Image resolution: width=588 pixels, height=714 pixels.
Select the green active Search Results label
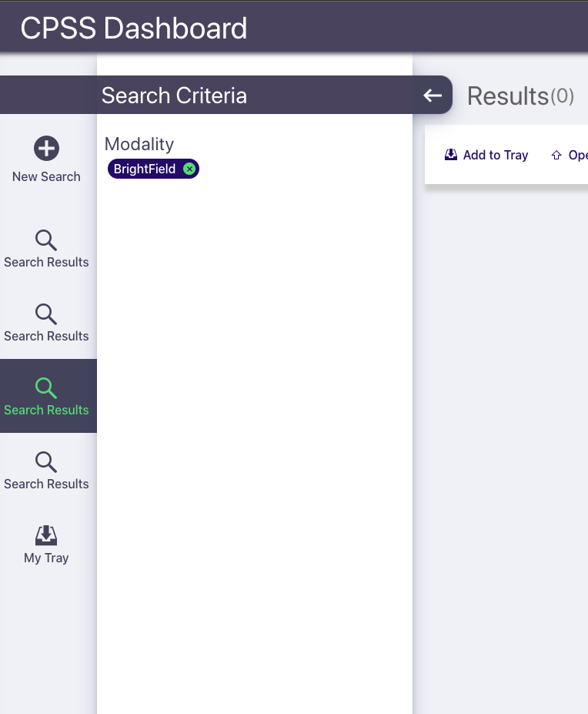tap(46, 411)
